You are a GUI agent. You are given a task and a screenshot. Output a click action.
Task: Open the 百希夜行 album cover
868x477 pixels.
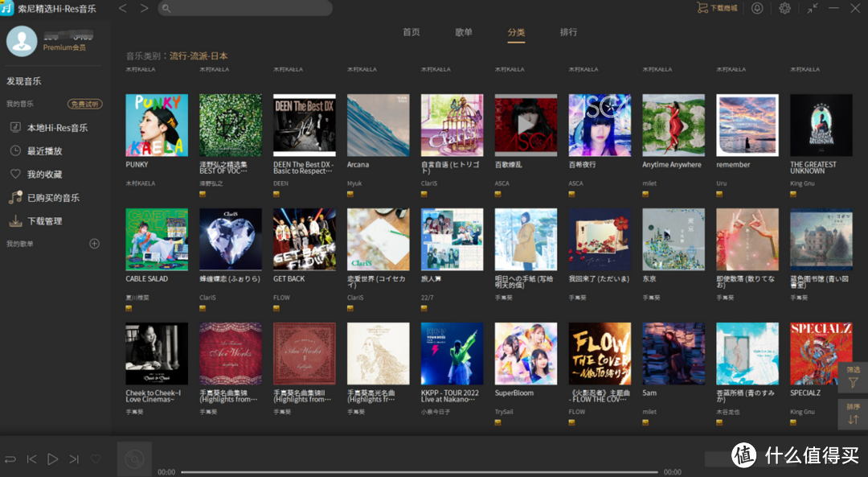pyautogui.click(x=600, y=125)
